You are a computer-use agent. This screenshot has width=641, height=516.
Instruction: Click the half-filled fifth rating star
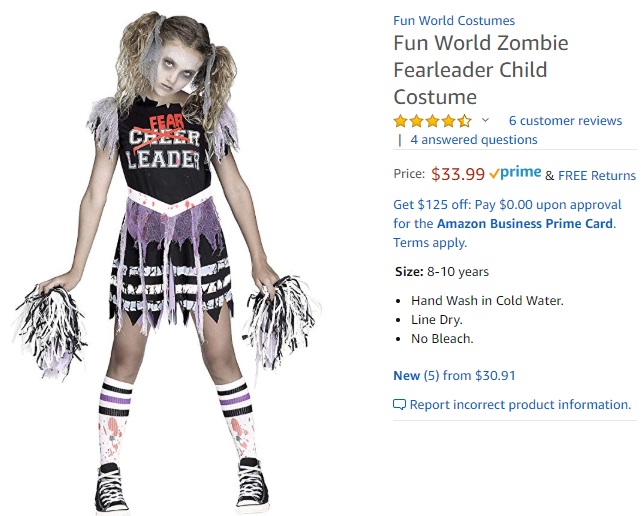pos(464,121)
